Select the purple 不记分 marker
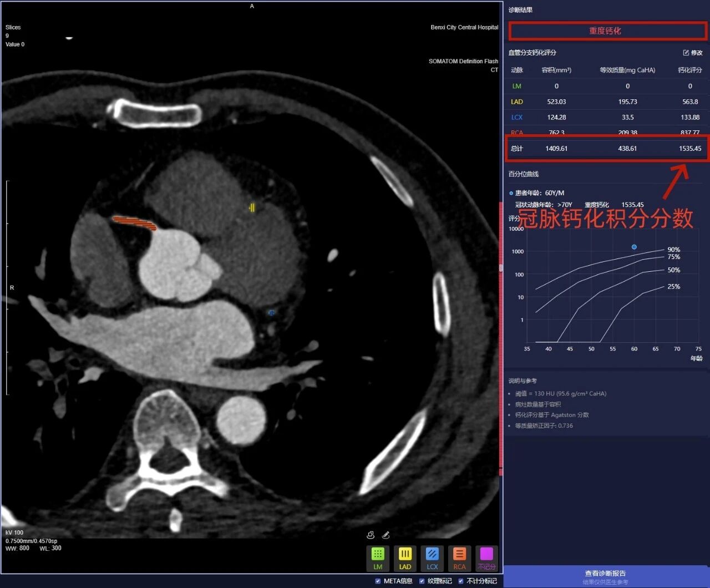Screen dimensions: 710x588 486,557
